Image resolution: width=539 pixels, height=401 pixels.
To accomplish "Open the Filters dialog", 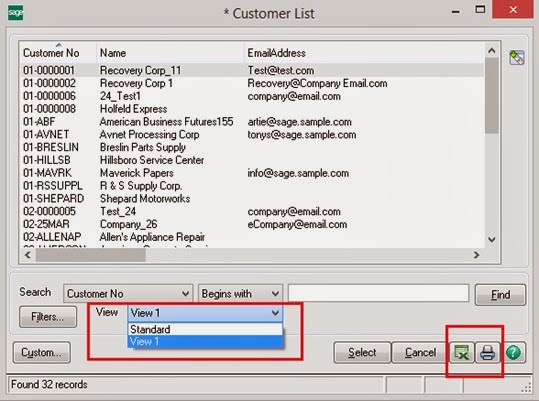I will [48, 317].
